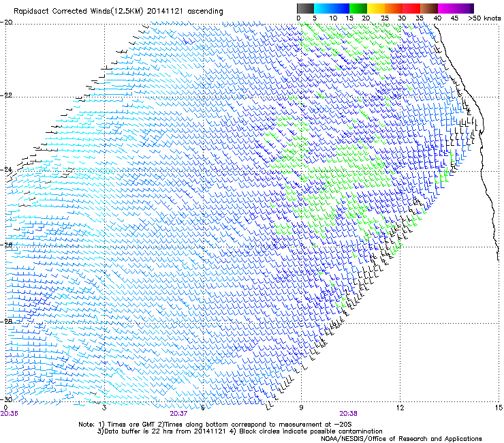
Task: Click the '-28' latitude label
Action: pyautogui.click(x=6, y=322)
